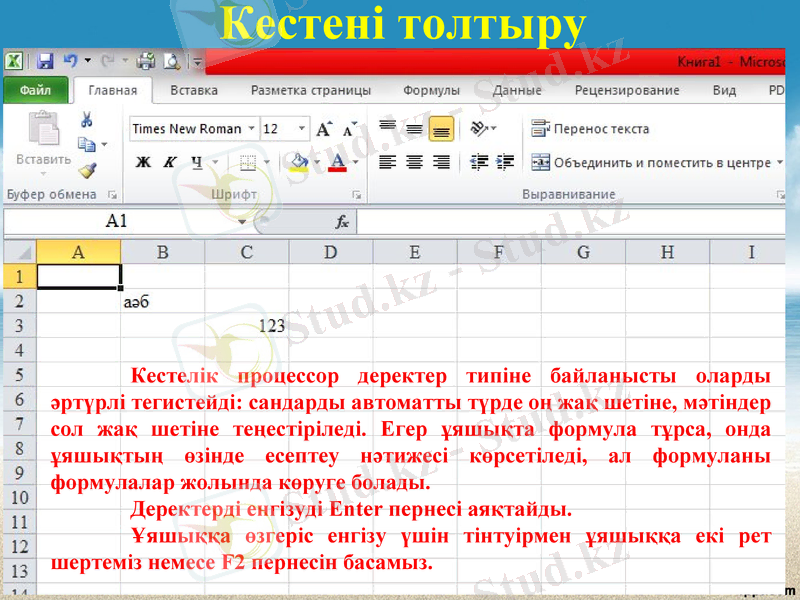This screenshot has height=600, width=800.
Task: Open the borders dropdown arrow
Action: pyautogui.click(x=269, y=160)
